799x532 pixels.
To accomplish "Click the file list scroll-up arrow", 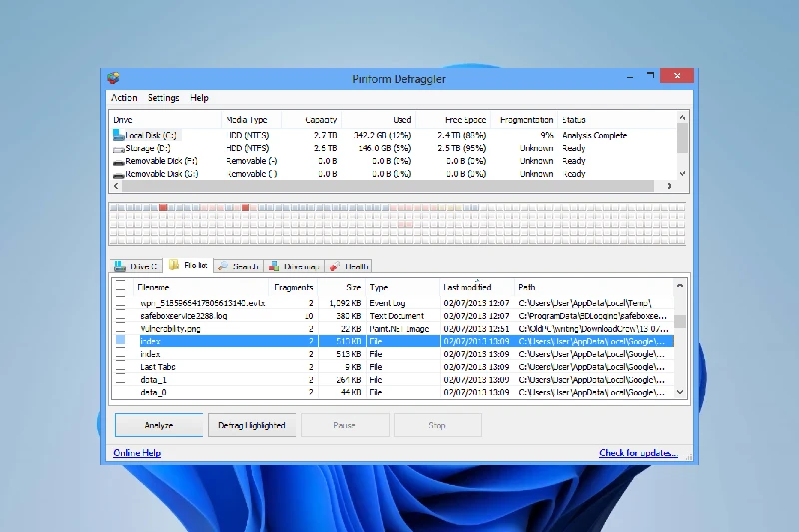I will click(x=680, y=286).
